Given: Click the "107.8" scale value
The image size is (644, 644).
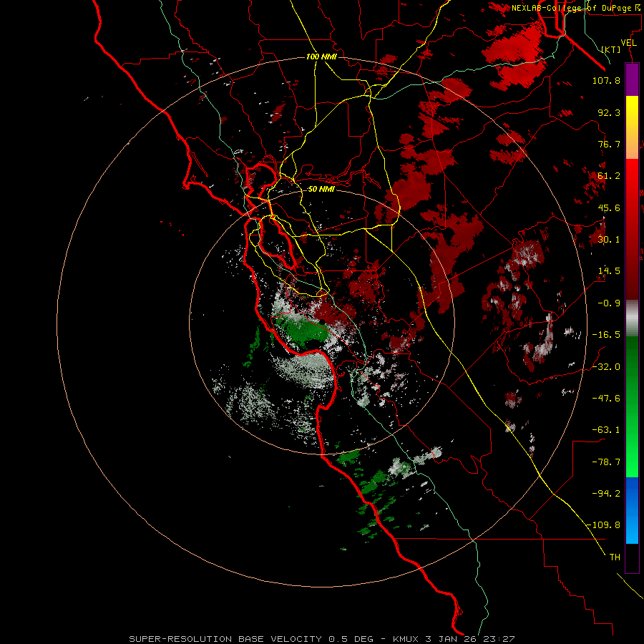Looking at the screenshot, I should point(606,80).
